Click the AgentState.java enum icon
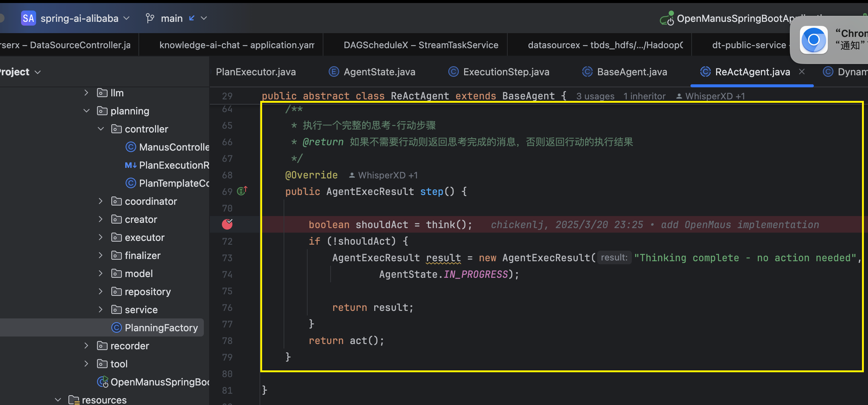Image resolution: width=868 pixels, height=405 pixels. coord(334,72)
